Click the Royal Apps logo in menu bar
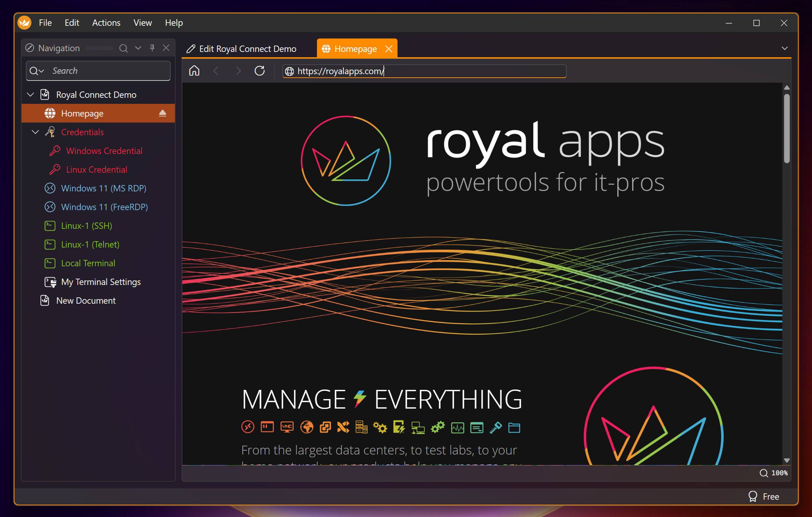The height and width of the screenshot is (517, 812). (x=24, y=23)
